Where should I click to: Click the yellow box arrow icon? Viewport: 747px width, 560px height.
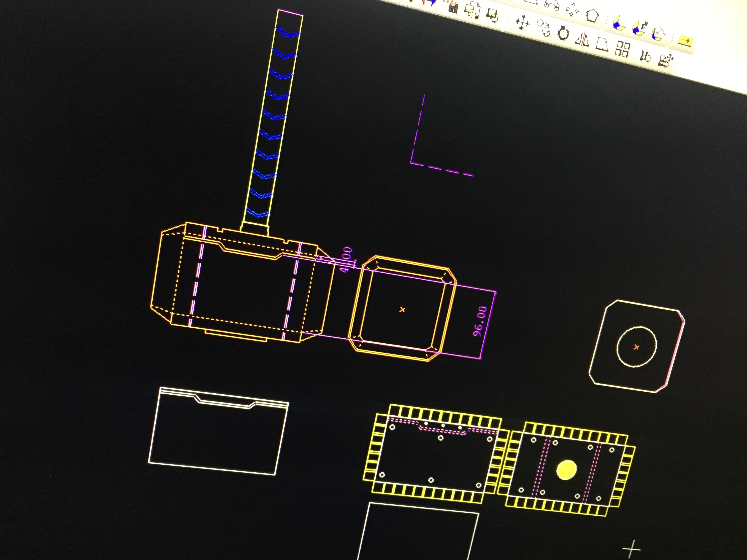685,41
